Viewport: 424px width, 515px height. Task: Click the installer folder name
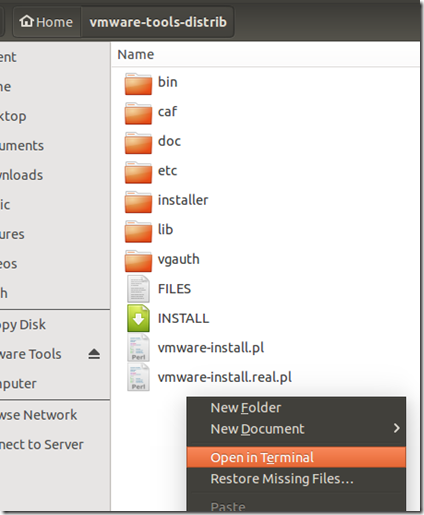click(183, 200)
